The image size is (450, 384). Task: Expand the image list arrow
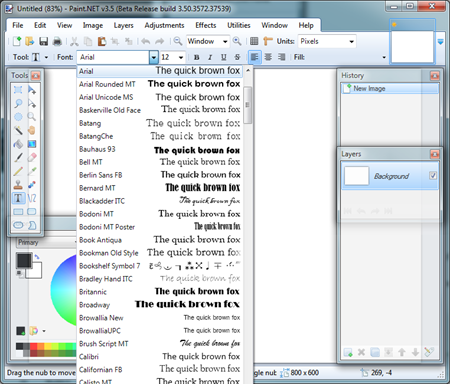440,42
